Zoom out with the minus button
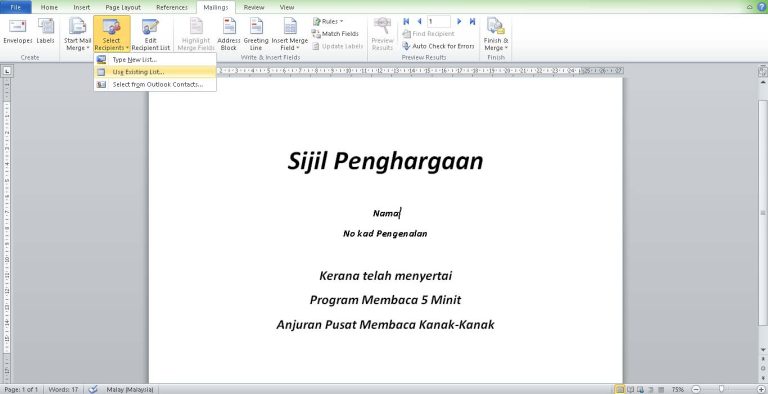The image size is (768, 394). click(696, 390)
